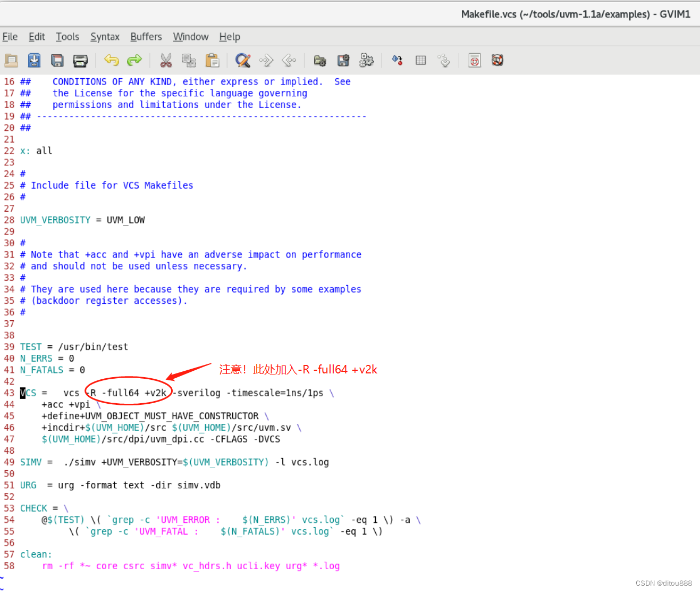Click the Open file toolbar icon
This screenshot has height=591, width=700.
click(11, 61)
